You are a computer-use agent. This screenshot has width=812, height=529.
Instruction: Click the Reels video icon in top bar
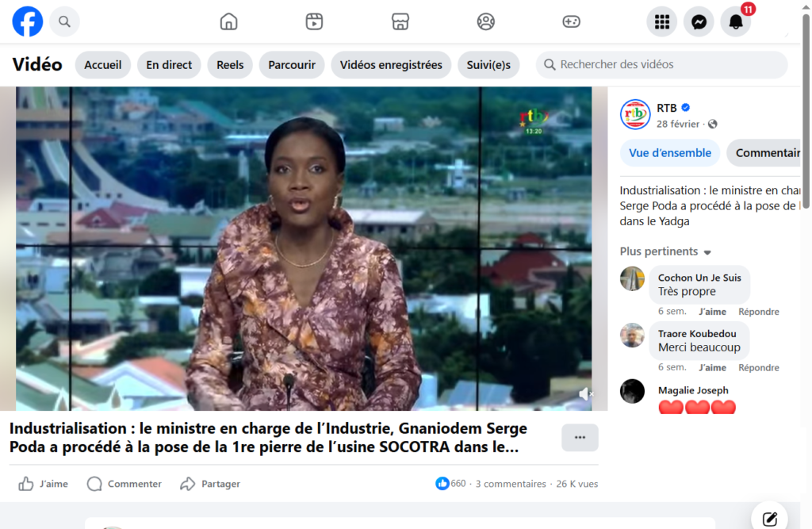(314, 21)
